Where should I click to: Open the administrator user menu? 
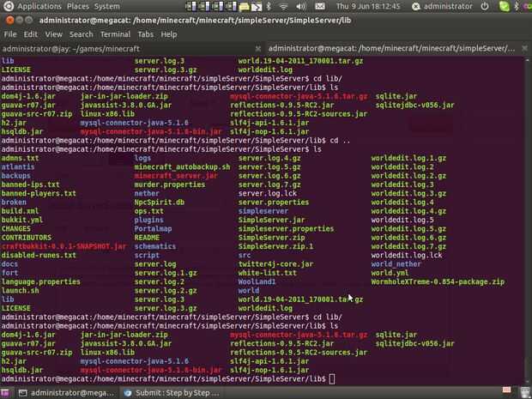(x=448, y=6)
